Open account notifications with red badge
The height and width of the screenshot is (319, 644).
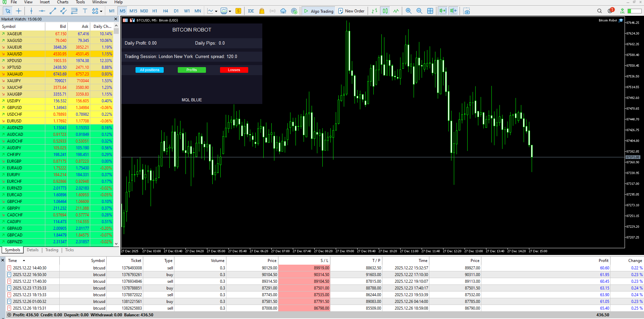[x=611, y=11]
